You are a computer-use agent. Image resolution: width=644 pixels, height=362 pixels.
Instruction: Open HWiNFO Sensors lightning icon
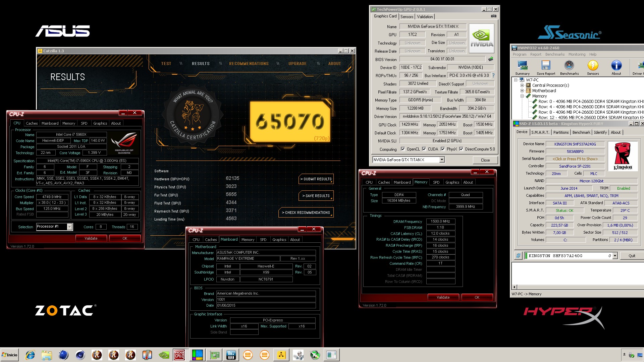click(593, 68)
